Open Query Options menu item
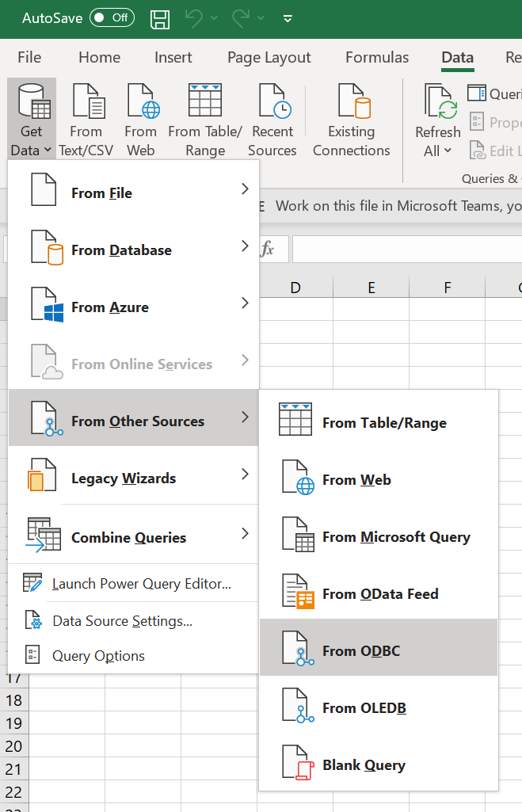 click(x=134, y=656)
